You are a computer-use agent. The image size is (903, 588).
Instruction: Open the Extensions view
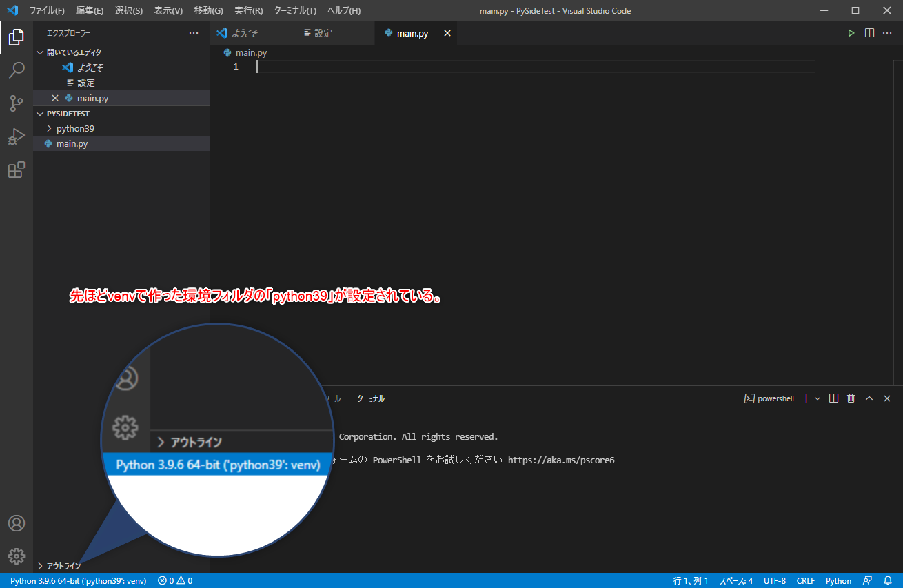click(17, 170)
